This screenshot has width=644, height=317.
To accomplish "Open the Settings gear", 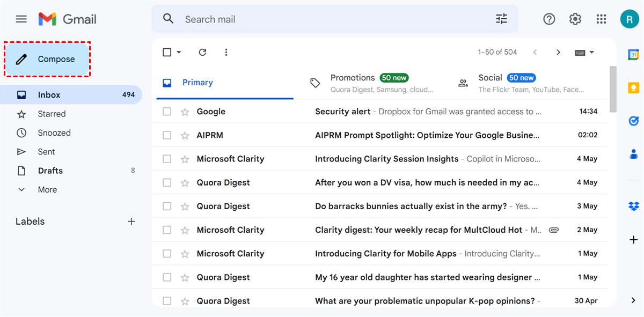I will (575, 19).
